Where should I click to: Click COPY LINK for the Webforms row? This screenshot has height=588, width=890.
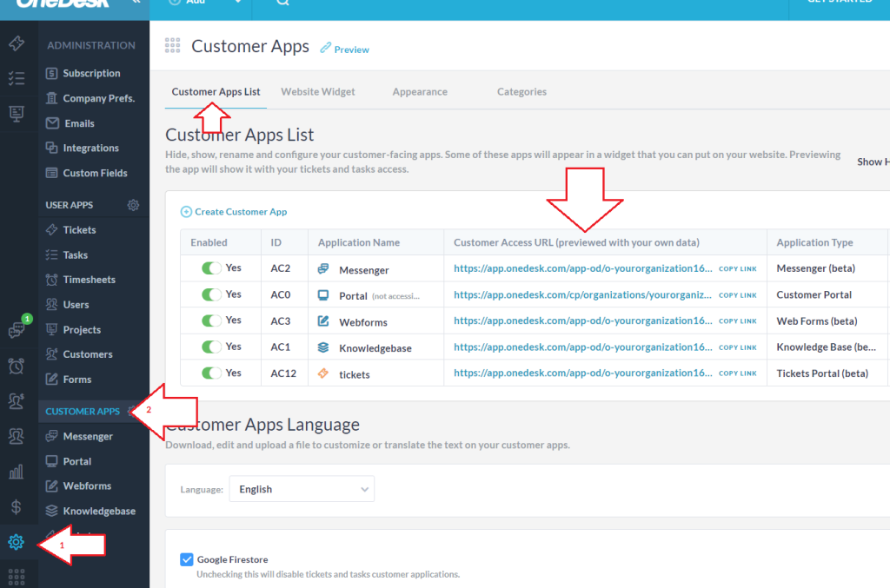coord(737,321)
